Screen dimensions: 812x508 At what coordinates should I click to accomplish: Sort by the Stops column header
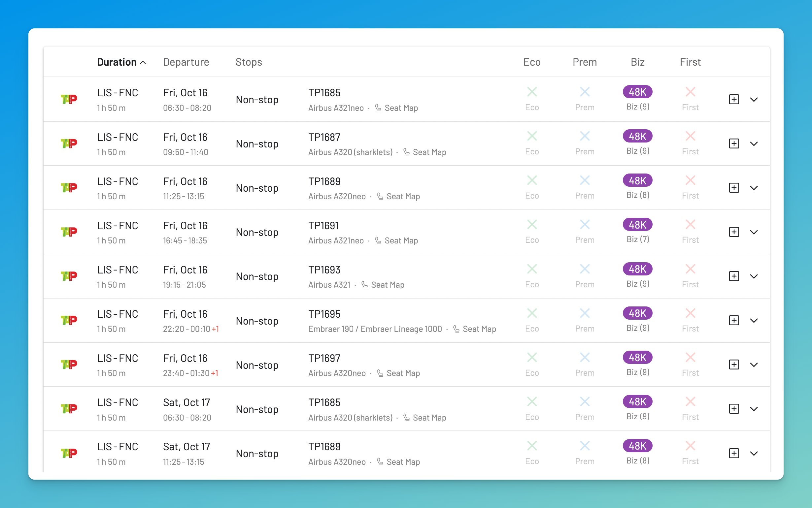pyautogui.click(x=249, y=62)
